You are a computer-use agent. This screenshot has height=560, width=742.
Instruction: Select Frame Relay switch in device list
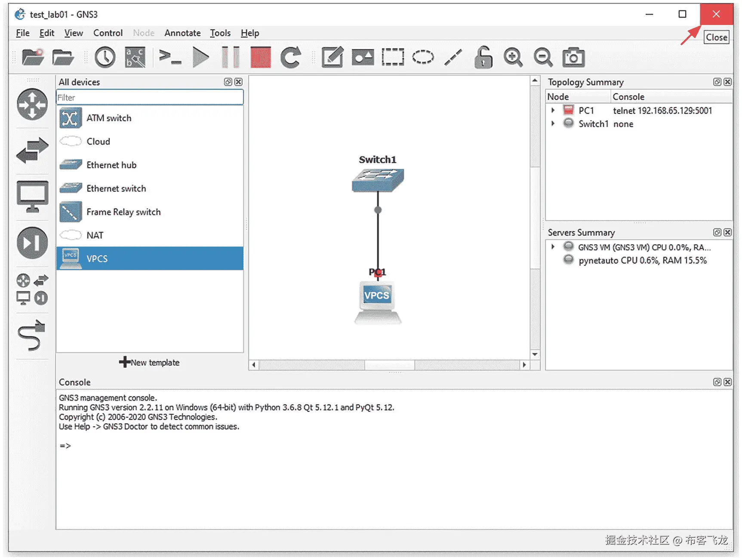coord(150,212)
